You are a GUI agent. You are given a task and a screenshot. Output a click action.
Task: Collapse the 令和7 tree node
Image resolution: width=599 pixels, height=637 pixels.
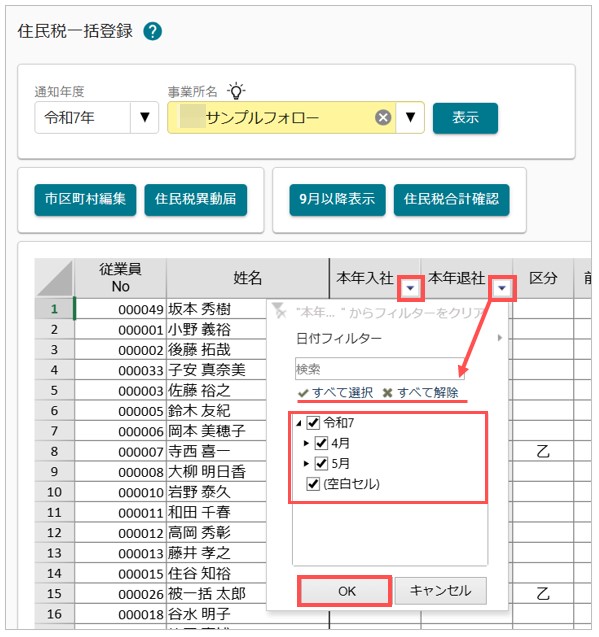pyautogui.click(x=299, y=423)
